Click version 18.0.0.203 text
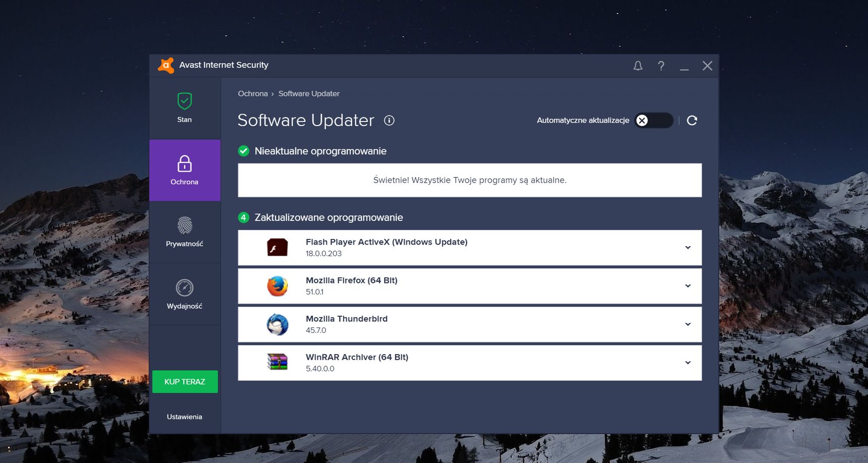 [323, 254]
